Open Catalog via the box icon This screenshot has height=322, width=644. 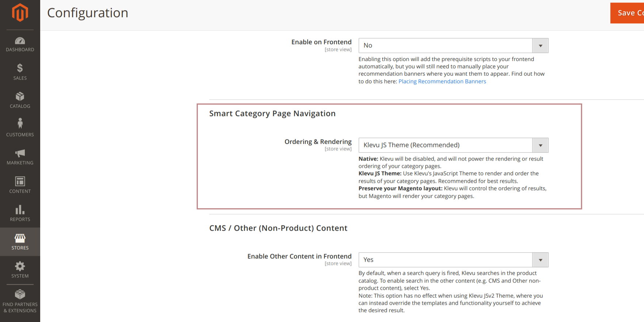pos(20,96)
